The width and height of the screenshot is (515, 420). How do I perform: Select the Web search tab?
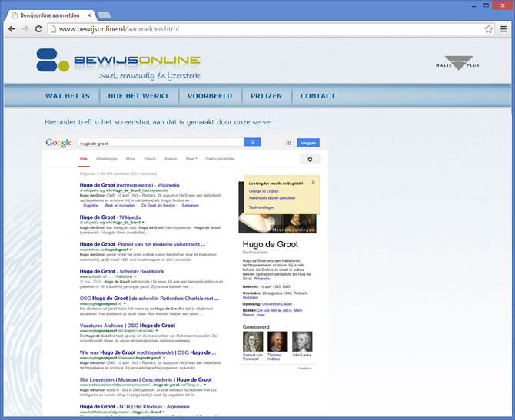(x=84, y=159)
